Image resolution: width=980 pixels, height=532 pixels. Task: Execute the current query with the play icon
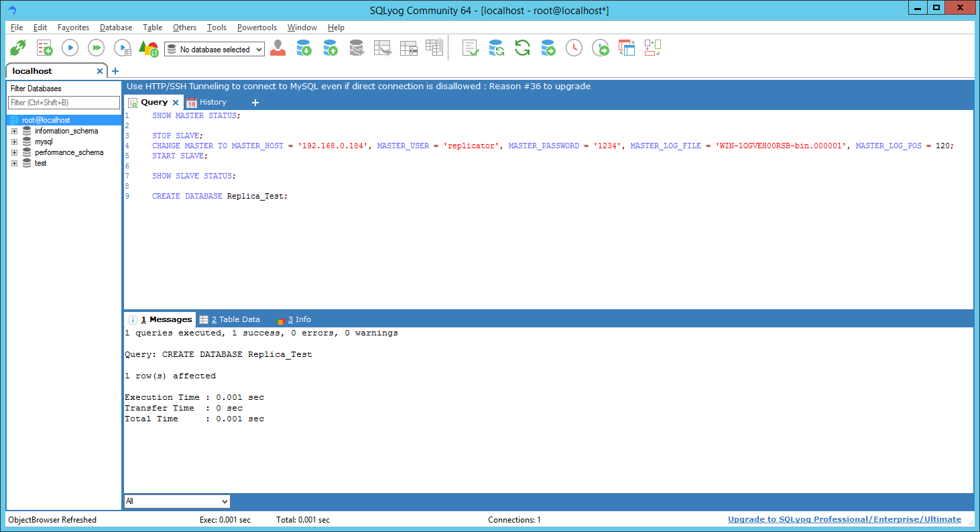[70, 48]
